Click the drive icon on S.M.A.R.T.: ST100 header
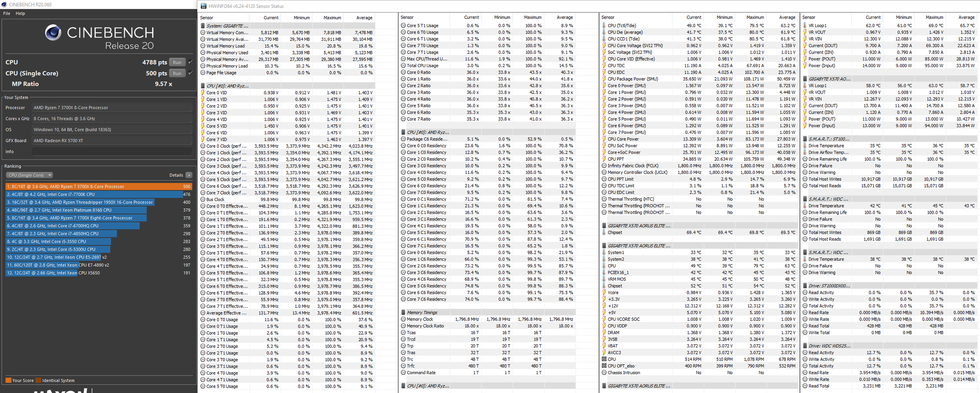 [805, 139]
